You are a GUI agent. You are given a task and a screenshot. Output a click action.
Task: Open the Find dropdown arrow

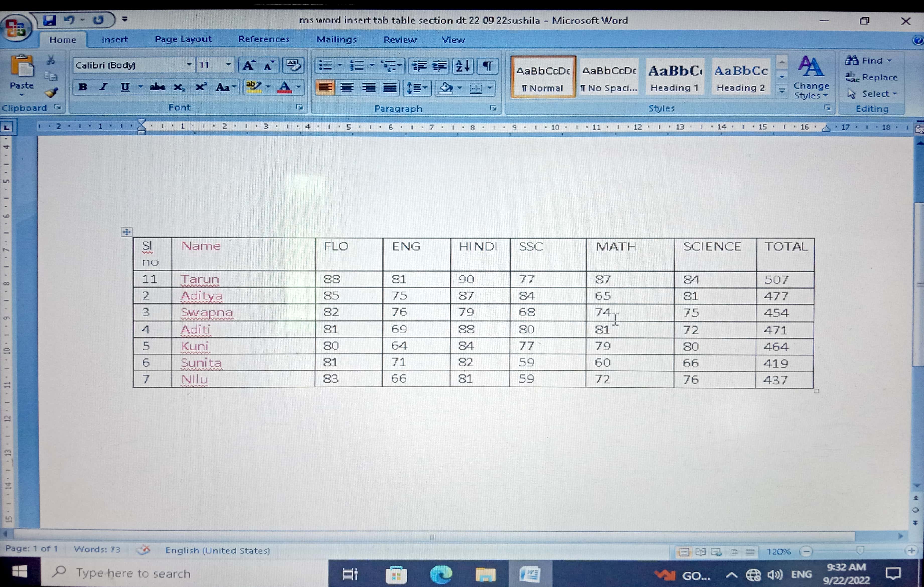[x=889, y=61]
